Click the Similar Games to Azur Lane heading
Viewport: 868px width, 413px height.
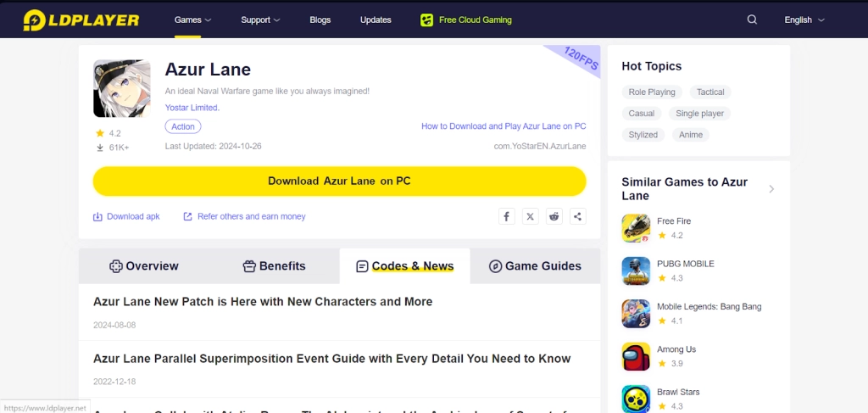pos(684,189)
